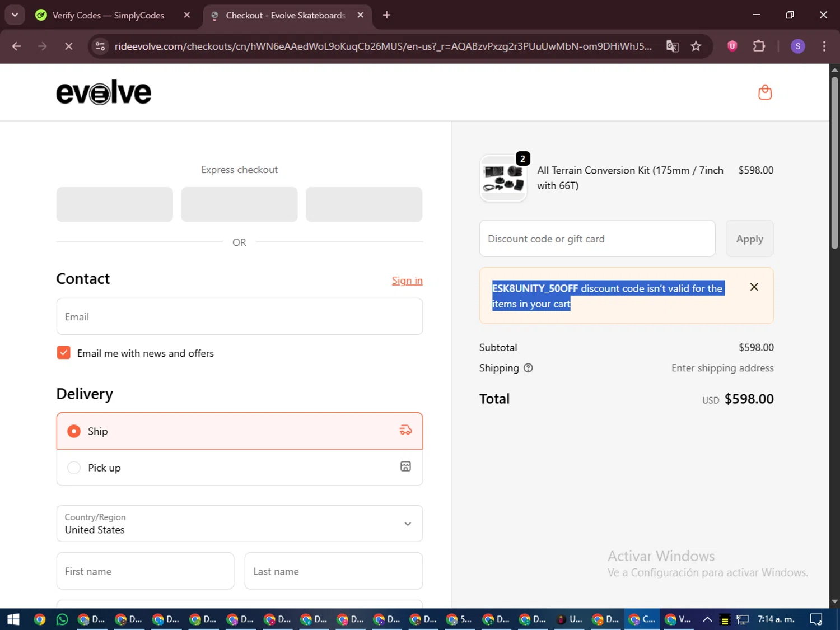Screen dimensions: 840x630
Task: Open Chrome's three-dot menu
Action: 824,46
